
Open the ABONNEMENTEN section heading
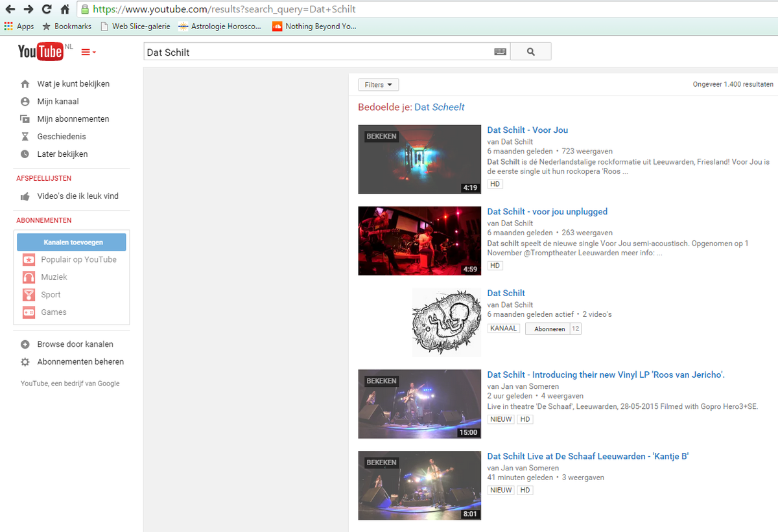pos(44,220)
